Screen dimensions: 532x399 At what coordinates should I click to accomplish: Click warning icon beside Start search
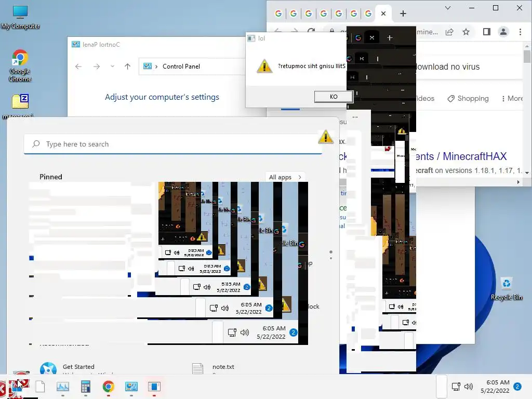click(326, 137)
